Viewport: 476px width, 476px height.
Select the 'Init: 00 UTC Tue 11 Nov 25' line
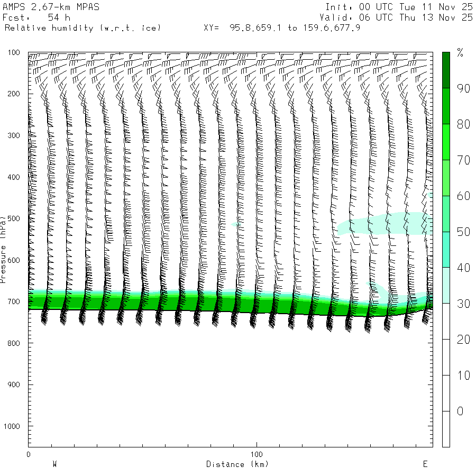pyautogui.click(x=399, y=7)
